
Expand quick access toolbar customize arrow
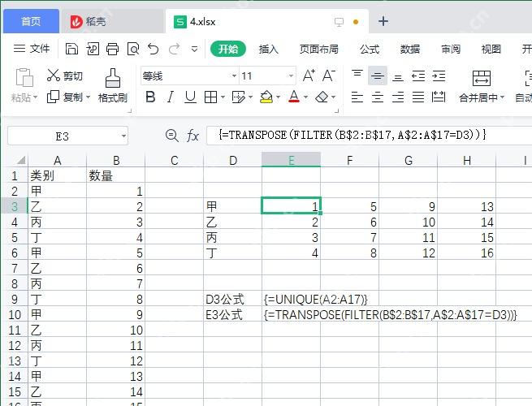point(194,50)
